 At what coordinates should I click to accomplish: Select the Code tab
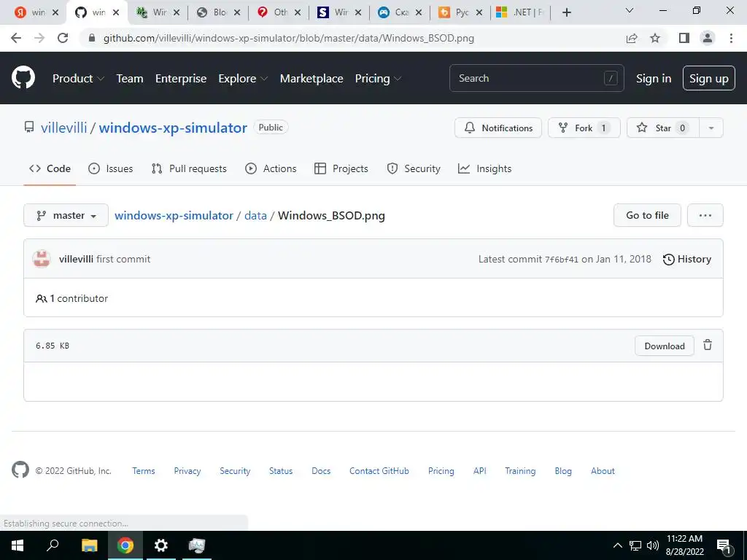point(50,168)
